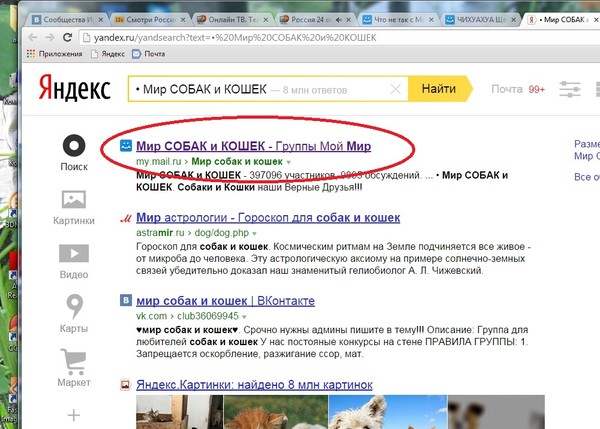Click astramir.ru green domain link
Screen dimensions: 600x429
(x=160, y=233)
